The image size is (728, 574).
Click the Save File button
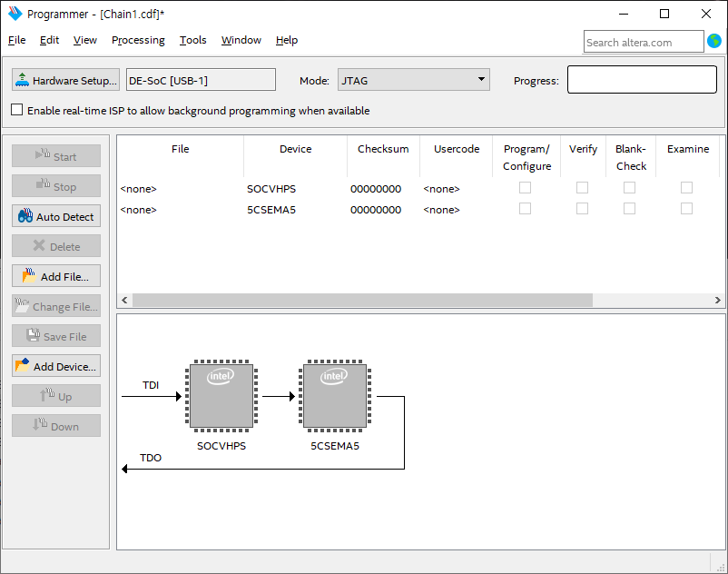click(x=56, y=336)
